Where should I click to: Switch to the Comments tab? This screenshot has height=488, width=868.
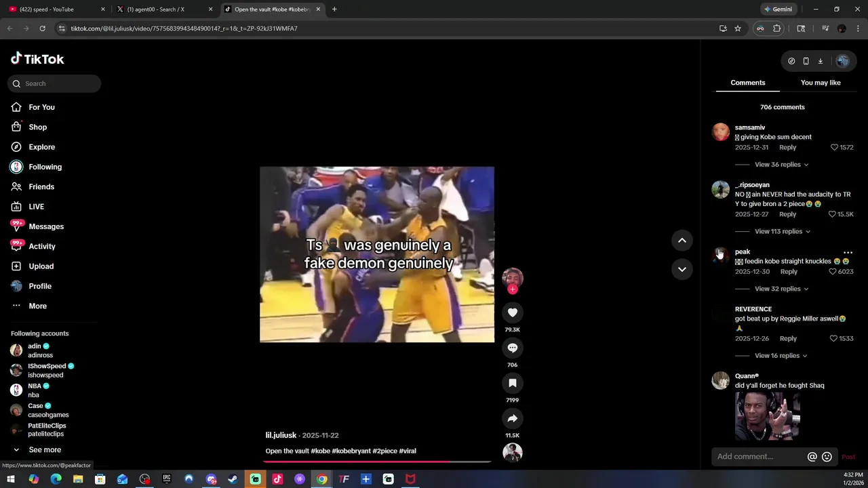point(747,83)
